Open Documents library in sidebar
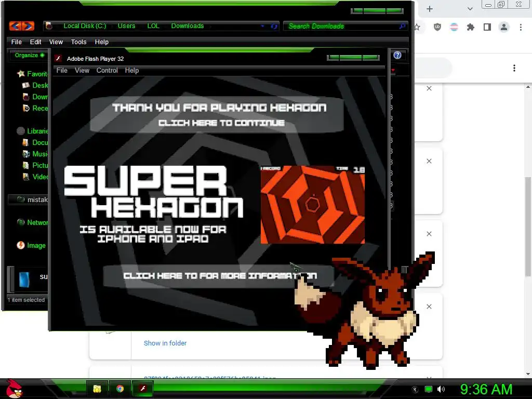The width and height of the screenshot is (532, 399). pos(36,142)
